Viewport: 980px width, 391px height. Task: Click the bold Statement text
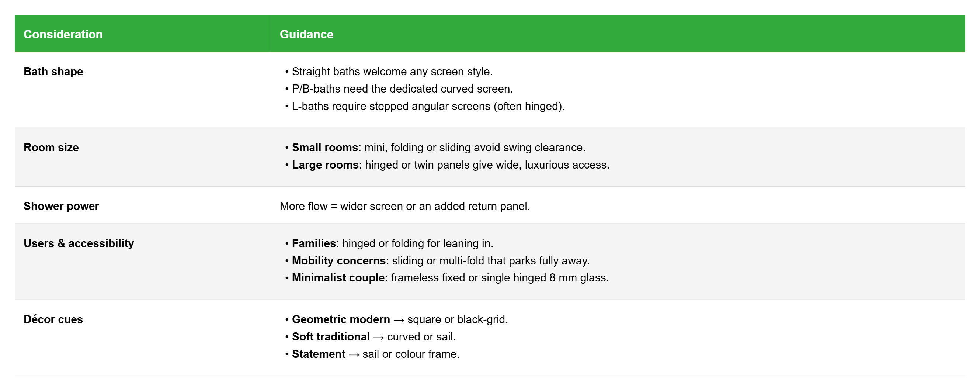[319, 354]
